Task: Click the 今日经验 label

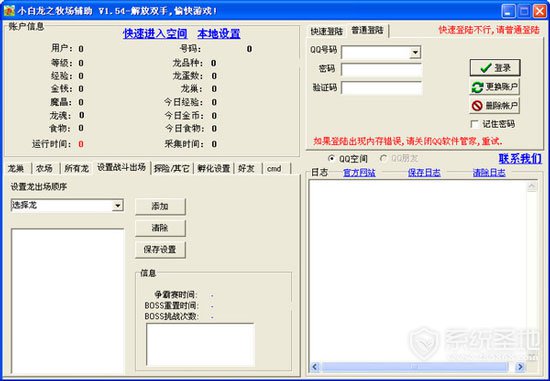Action: click(x=183, y=102)
